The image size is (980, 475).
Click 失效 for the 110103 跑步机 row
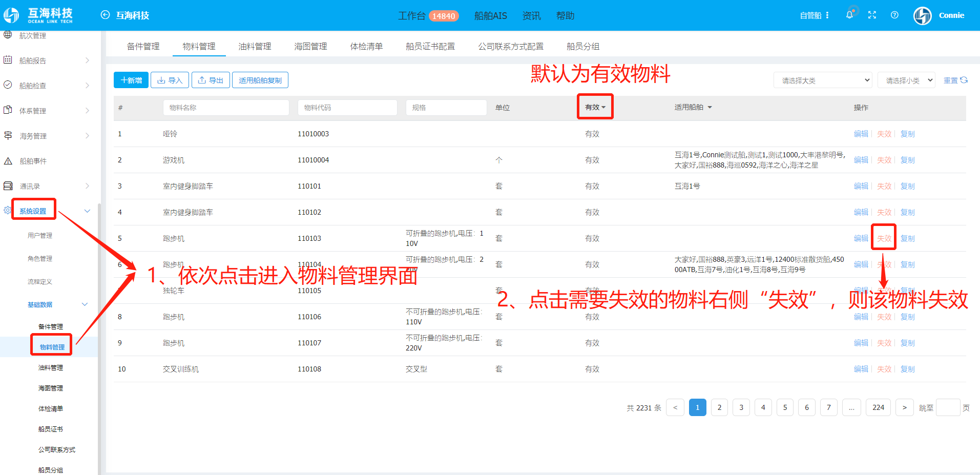pos(884,238)
